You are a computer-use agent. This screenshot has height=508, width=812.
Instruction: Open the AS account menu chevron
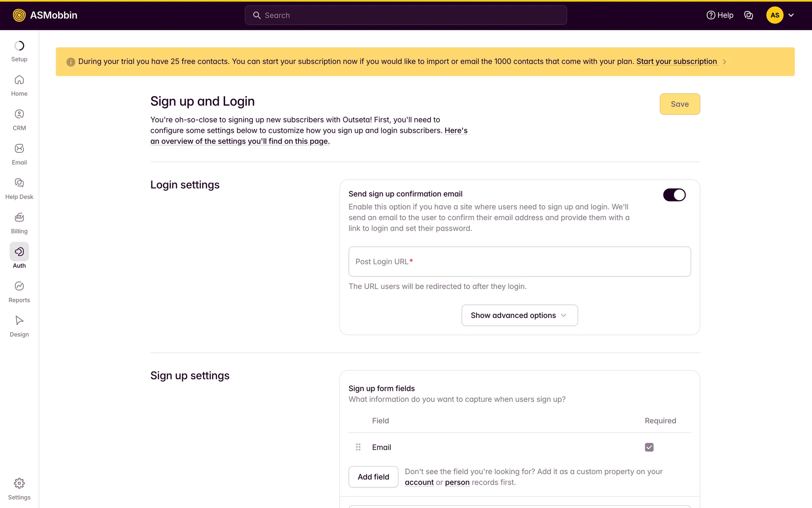tap(791, 15)
